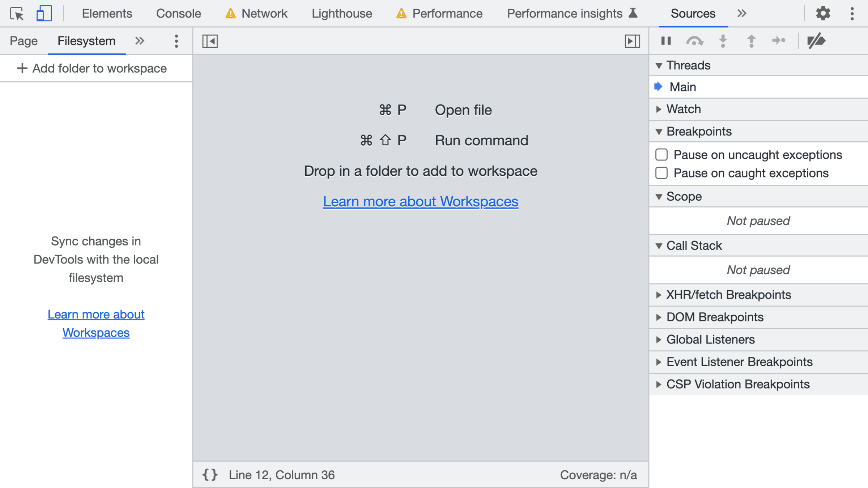Enable Pause on caught exceptions
The height and width of the screenshot is (488, 868).
coord(661,173)
